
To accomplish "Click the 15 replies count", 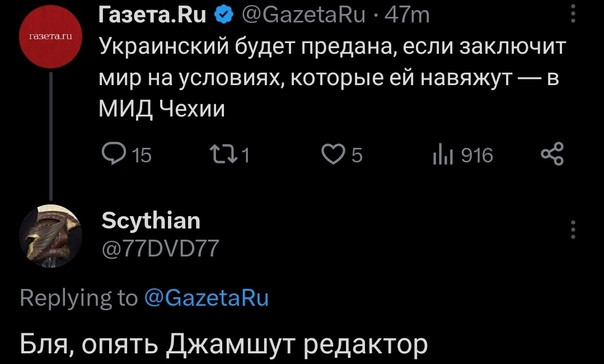I will click(141, 156).
